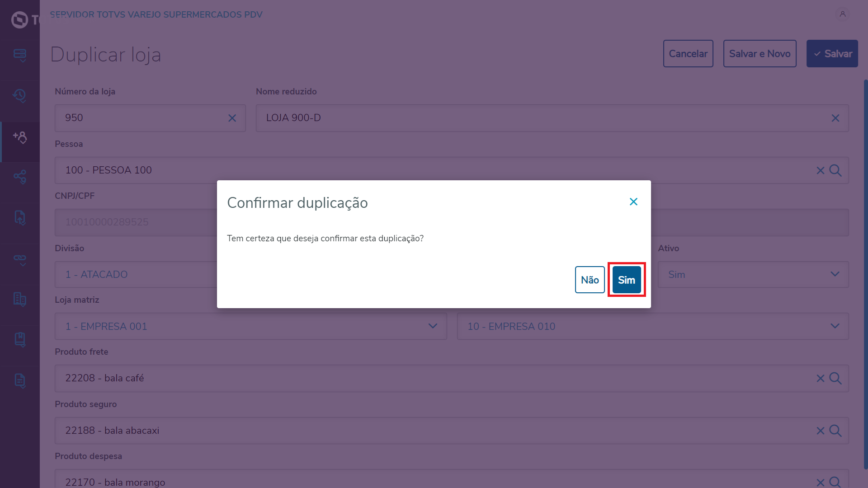
Task: Click Não in the confirmation dialog
Action: (x=590, y=280)
